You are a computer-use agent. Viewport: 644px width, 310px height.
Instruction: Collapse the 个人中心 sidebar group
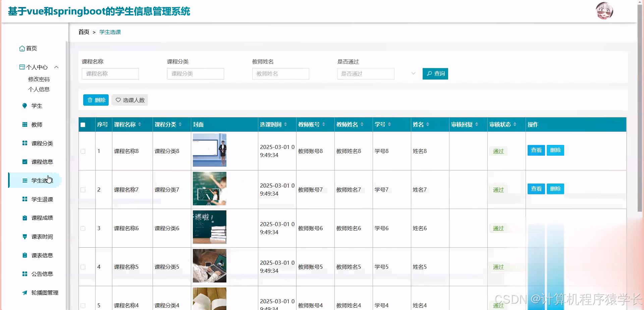(56, 67)
